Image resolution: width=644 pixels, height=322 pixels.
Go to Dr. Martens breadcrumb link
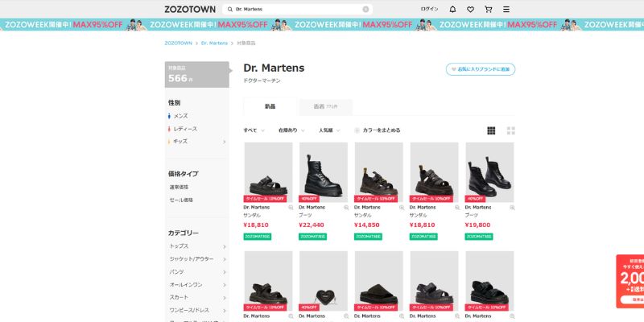[214, 43]
